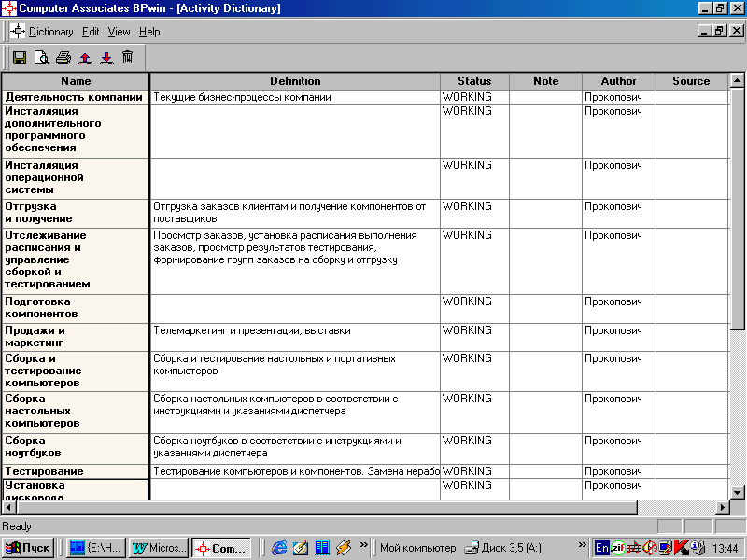Select Отслеживание расписания и управление name cell

coord(76,261)
